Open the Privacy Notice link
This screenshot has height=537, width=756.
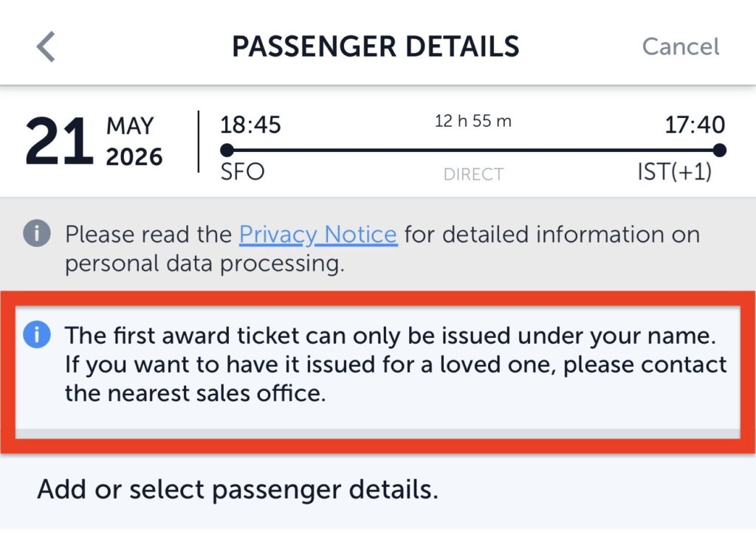pos(318,235)
